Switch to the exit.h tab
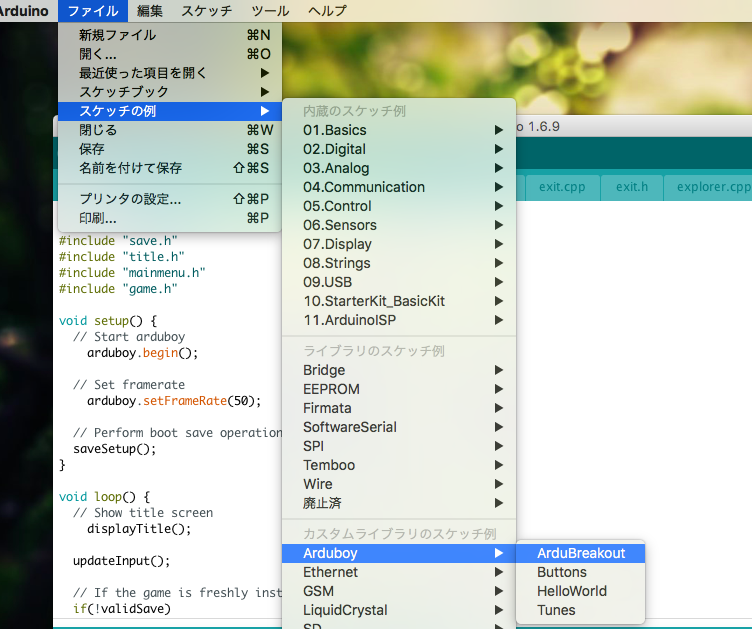The height and width of the screenshot is (629, 752). coord(632,187)
